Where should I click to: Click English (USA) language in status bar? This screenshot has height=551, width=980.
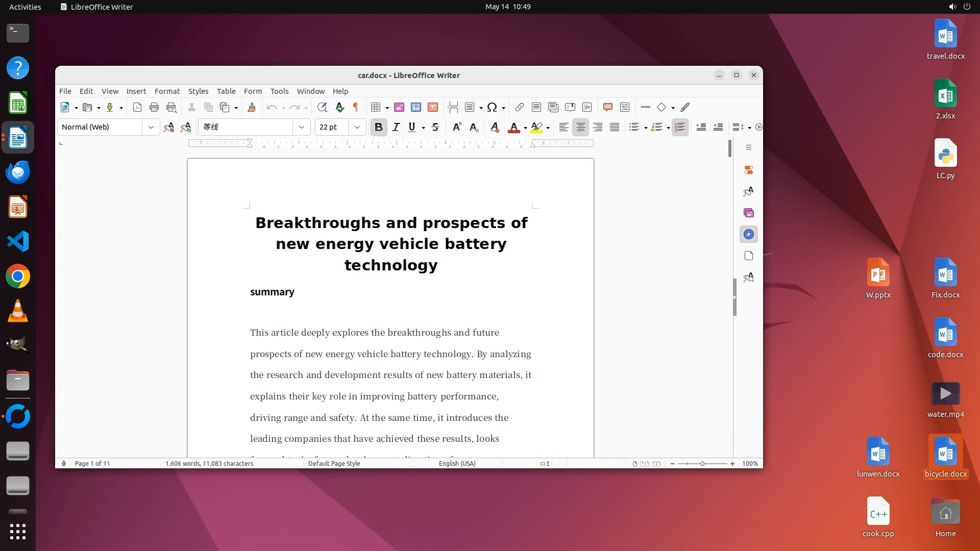coord(457,464)
